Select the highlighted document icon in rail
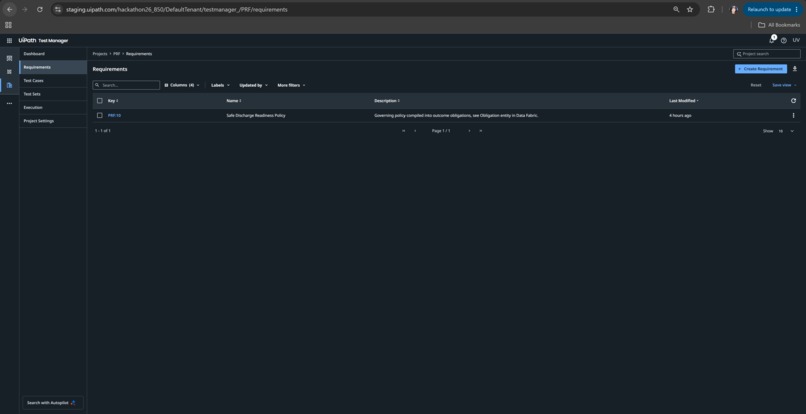Screen dimensions: 806x414 pos(9,85)
